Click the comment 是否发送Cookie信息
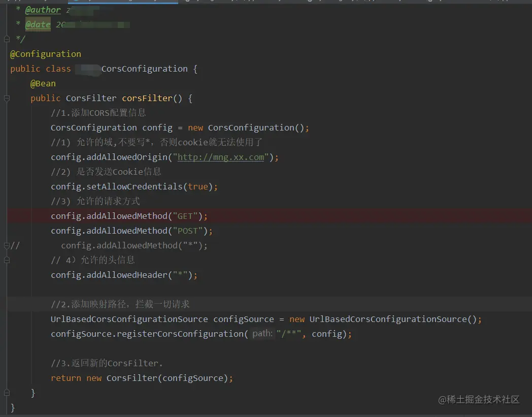Viewport: 532px width, 417px height. (106, 172)
